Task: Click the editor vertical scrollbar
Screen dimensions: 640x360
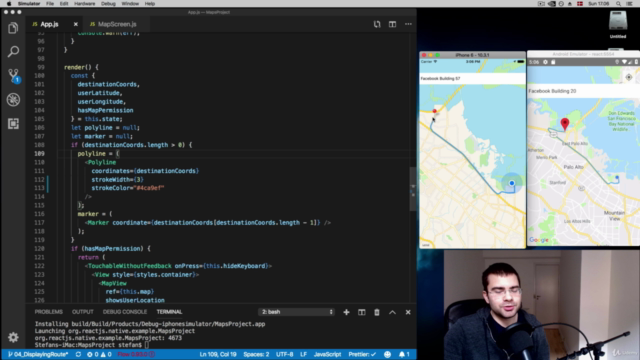Action: (413, 189)
